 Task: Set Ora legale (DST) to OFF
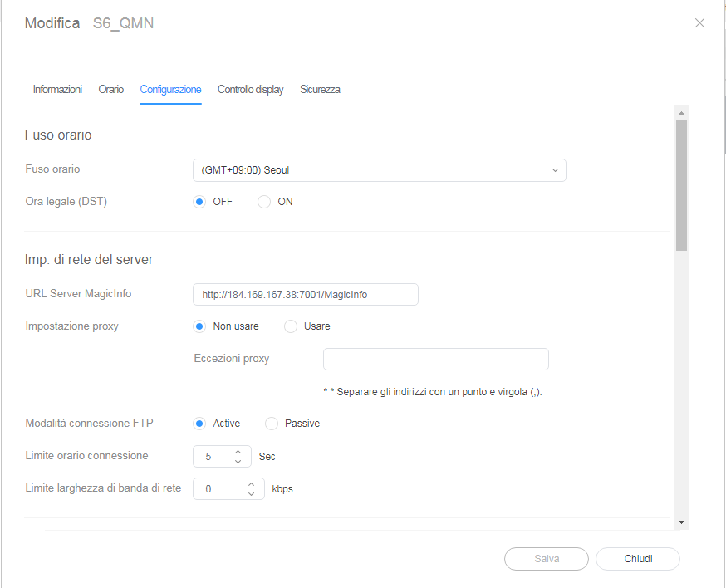click(x=199, y=202)
